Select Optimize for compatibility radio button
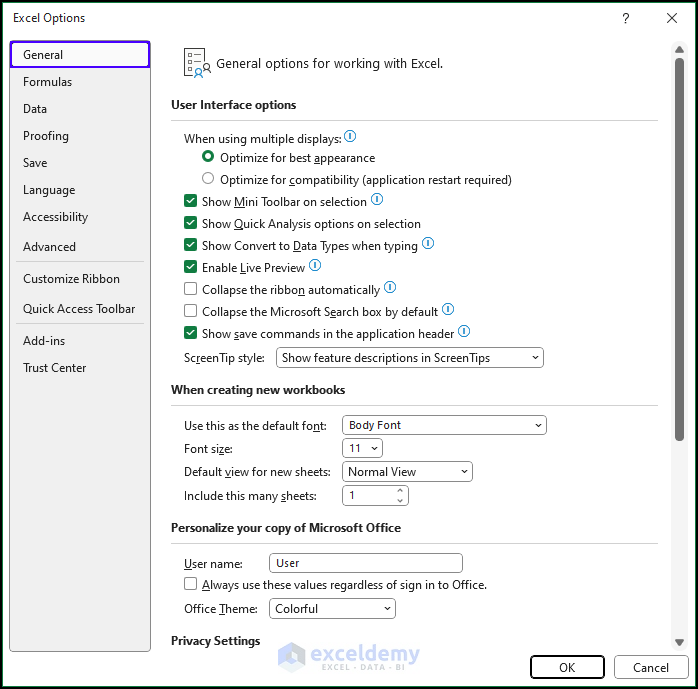The width and height of the screenshot is (698, 689). pyautogui.click(x=208, y=178)
